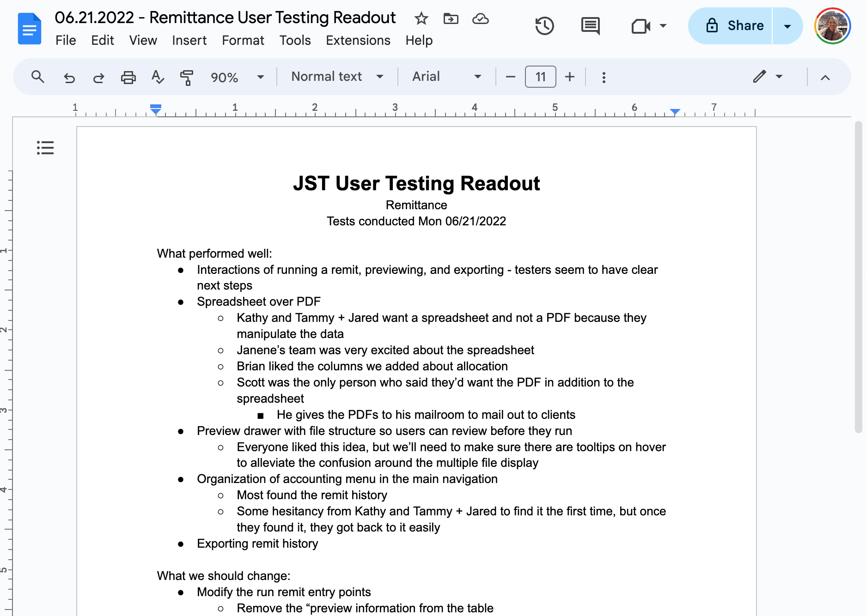Open more toolbar options
Viewport: 866px width, 616px height.
coord(604,77)
